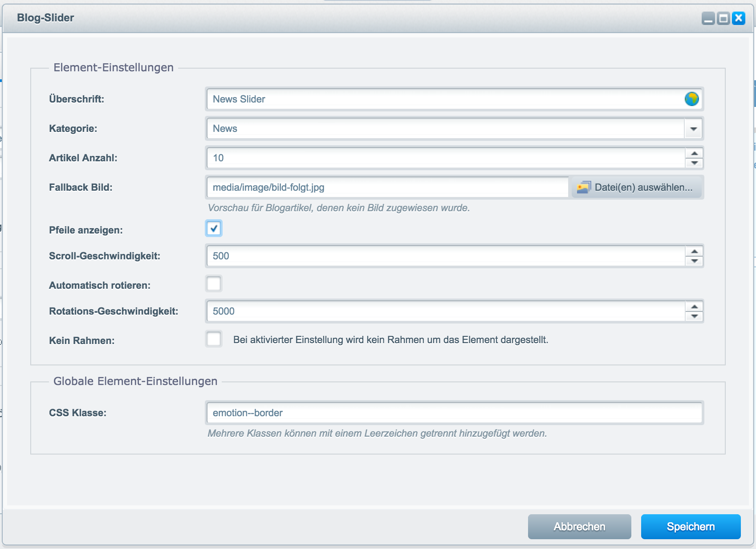Image resolution: width=756 pixels, height=549 pixels.
Task: Open the Kategorie dropdown arrow
Action: click(x=693, y=129)
